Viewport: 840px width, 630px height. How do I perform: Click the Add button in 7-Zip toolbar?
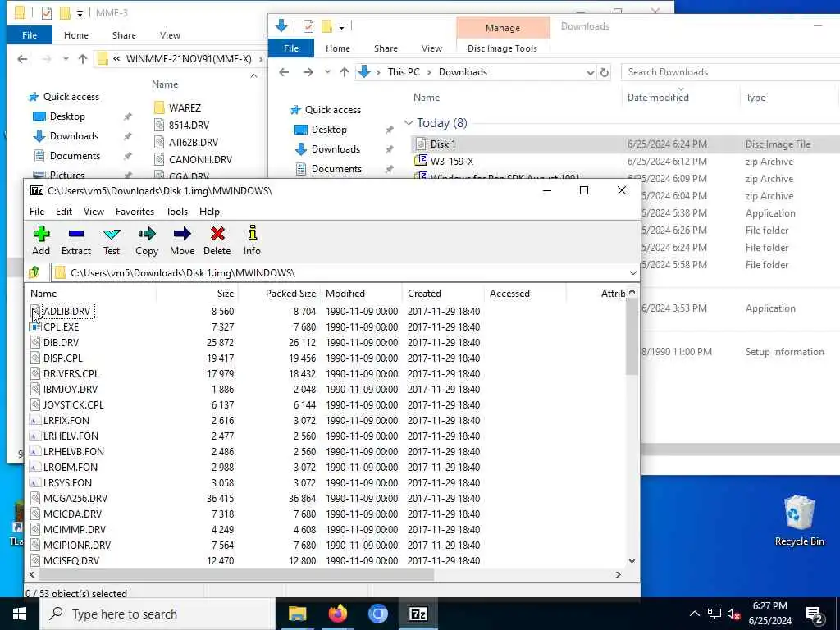click(41, 240)
